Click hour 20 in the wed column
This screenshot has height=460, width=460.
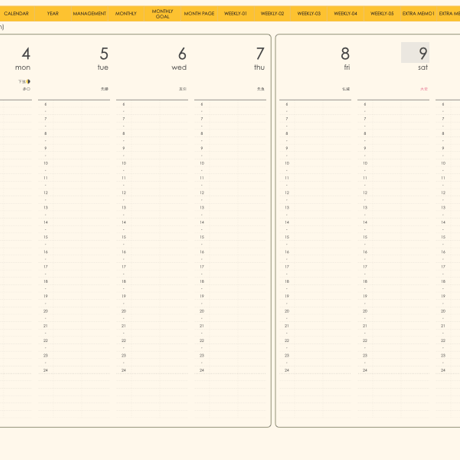point(124,311)
